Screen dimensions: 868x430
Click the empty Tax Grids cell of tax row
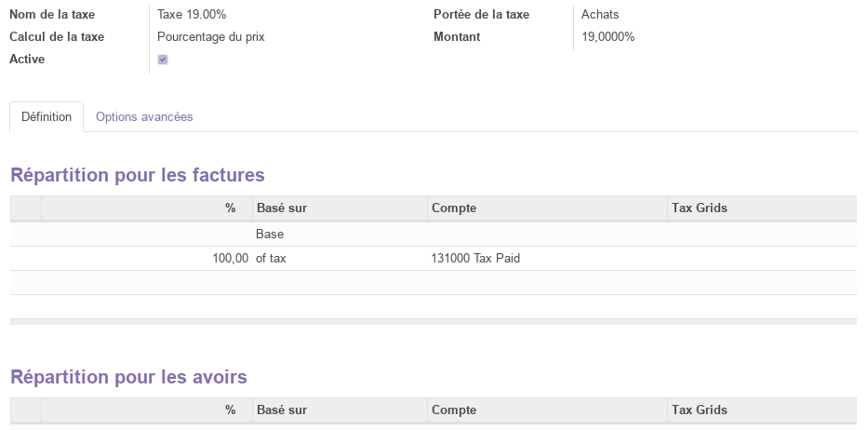click(762, 258)
